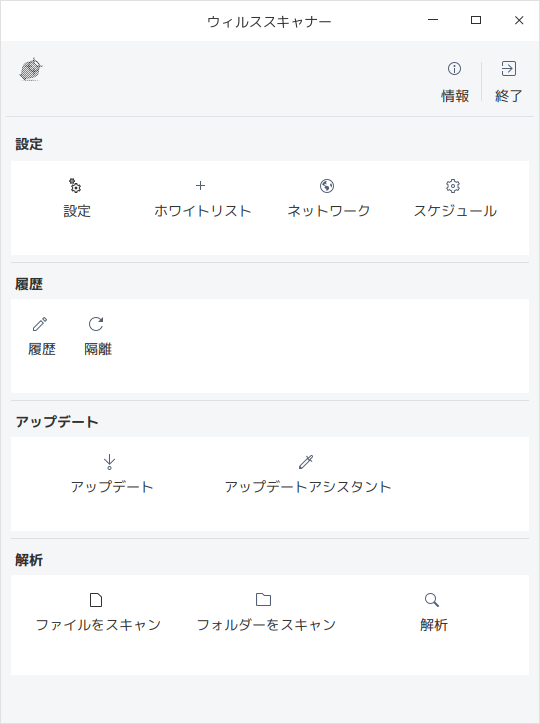Click the download arrow icon for アップデート
This screenshot has height=724, width=540.
pos(109,462)
